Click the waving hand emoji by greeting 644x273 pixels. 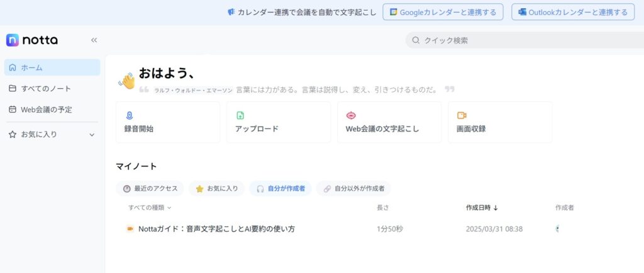pyautogui.click(x=127, y=81)
